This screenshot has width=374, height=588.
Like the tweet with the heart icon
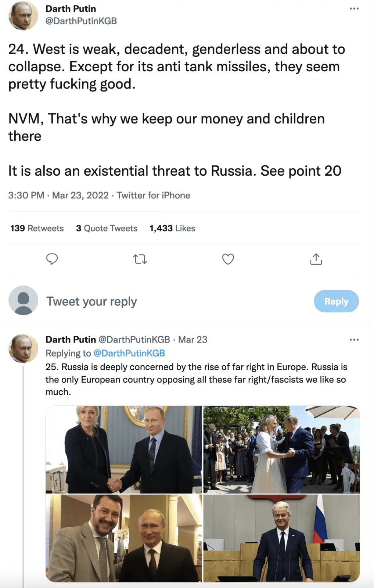tap(228, 259)
